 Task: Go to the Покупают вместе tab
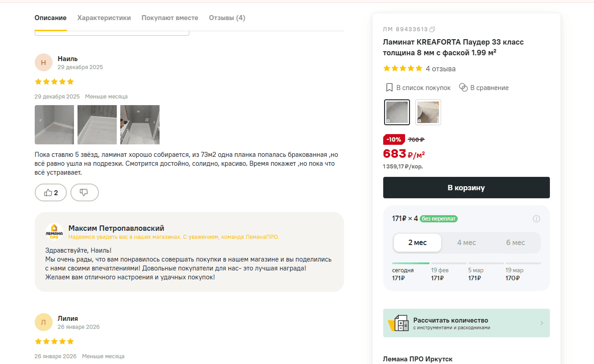(x=170, y=18)
